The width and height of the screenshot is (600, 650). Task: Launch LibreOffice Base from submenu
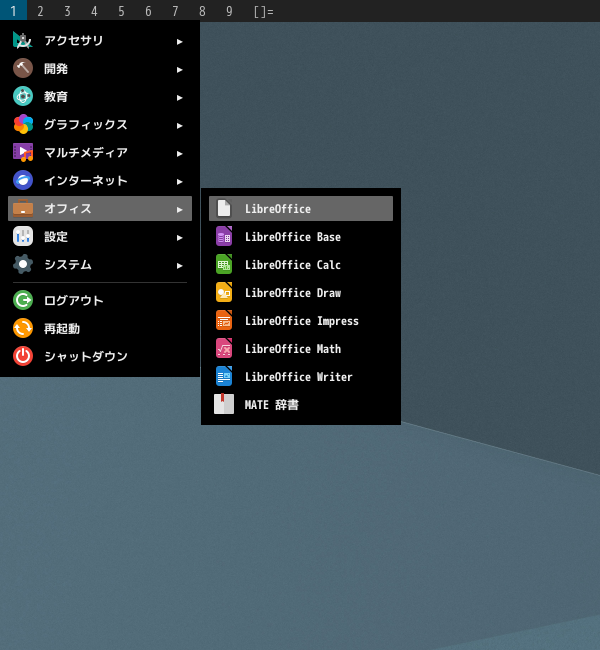point(301,236)
